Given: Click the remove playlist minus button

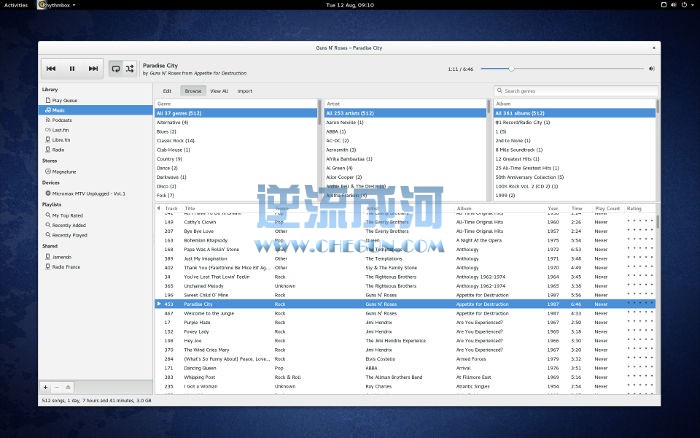Looking at the screenshot, I should tap(57, 387).
